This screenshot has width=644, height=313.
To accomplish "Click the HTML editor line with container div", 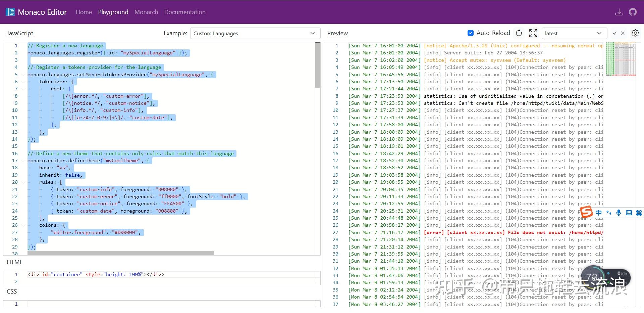I will tap(96, 274).
